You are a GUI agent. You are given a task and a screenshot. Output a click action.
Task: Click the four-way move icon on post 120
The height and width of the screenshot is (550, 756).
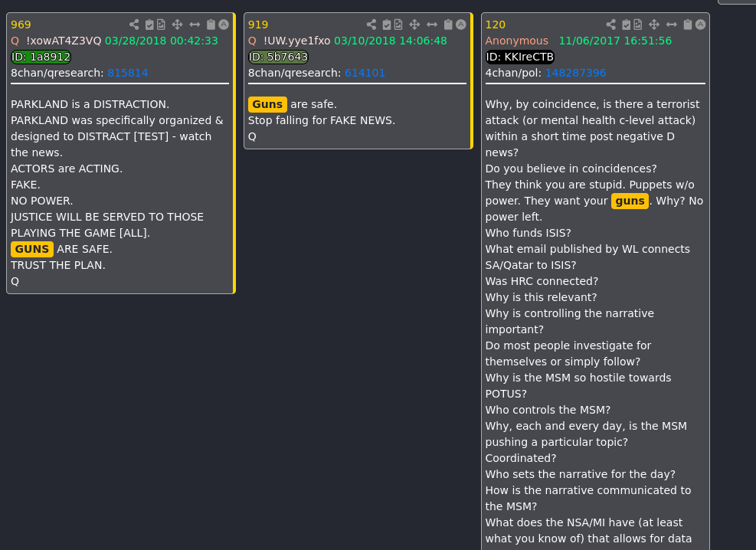pos(654,25)
